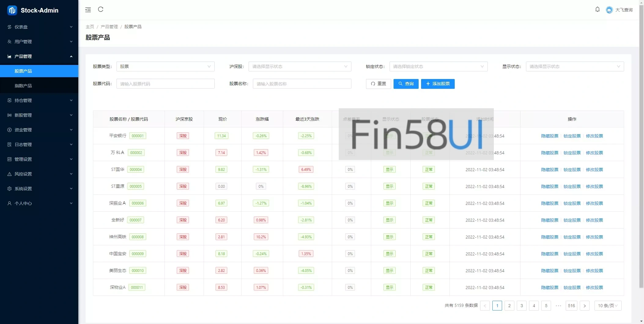Lock the 万科A stock via 锁定股票
The image size is (644, 324).
tap(572, 153)
